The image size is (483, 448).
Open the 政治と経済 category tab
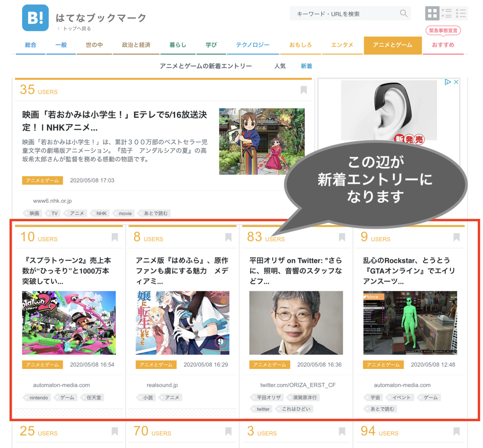(136, 45)
